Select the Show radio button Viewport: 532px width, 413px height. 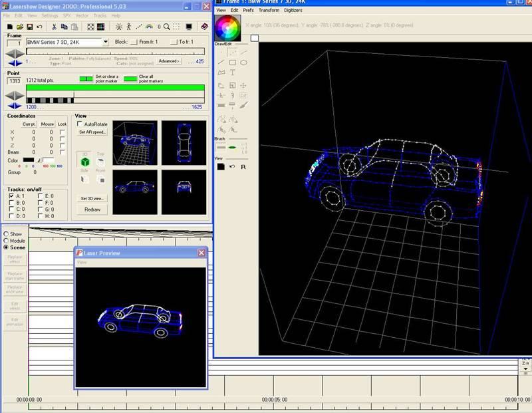pos(7,233)
